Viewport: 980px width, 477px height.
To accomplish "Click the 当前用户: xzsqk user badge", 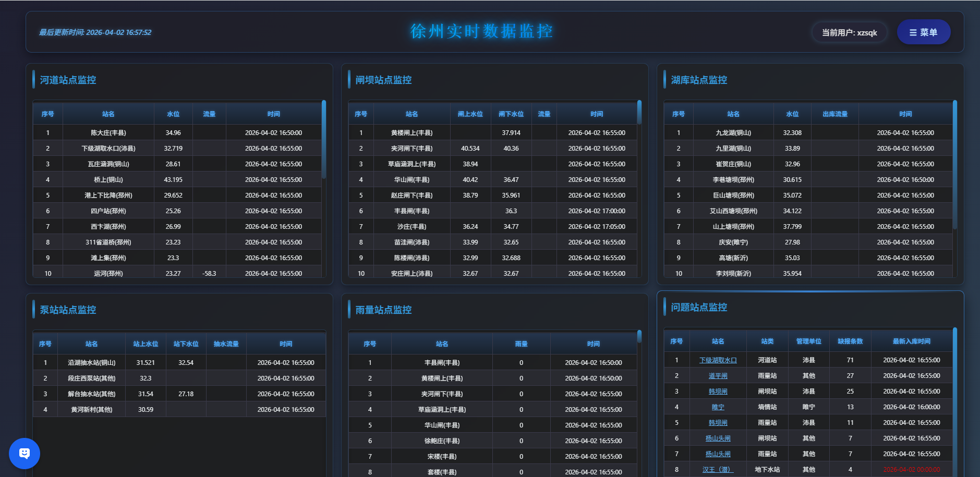I will point(849,32).
